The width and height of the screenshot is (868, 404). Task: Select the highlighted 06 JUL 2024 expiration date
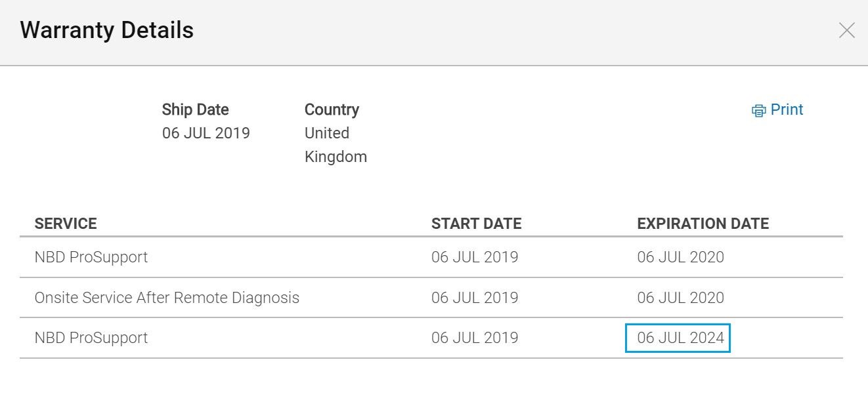[678, 338]
